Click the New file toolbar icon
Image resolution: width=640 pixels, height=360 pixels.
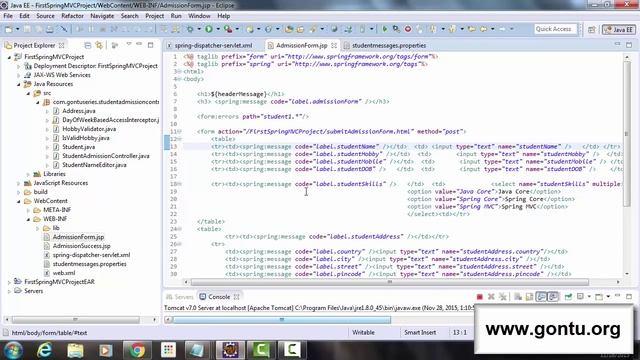9,29
